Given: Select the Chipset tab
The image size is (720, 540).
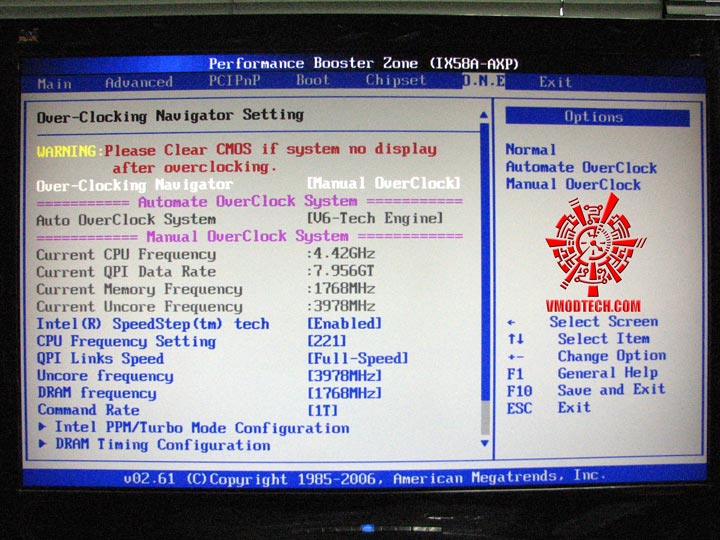Looking at the screenshot, I should click(395, 80).
